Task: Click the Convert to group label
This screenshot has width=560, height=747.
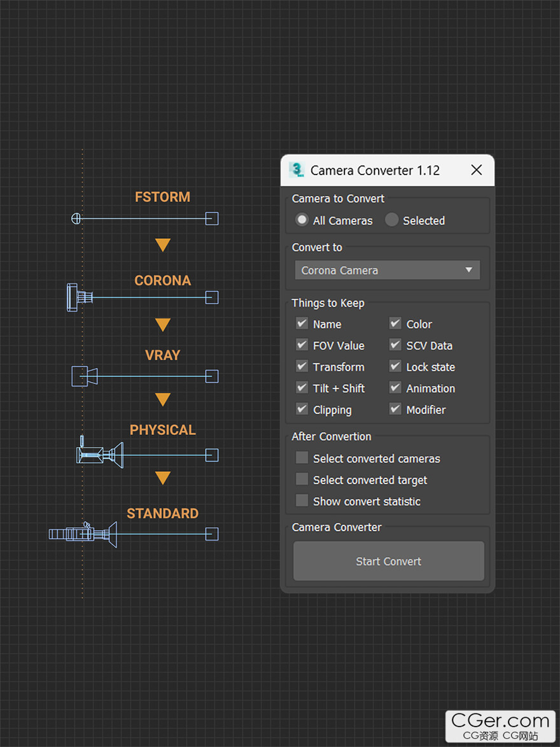Action: (x=317, y=247)
